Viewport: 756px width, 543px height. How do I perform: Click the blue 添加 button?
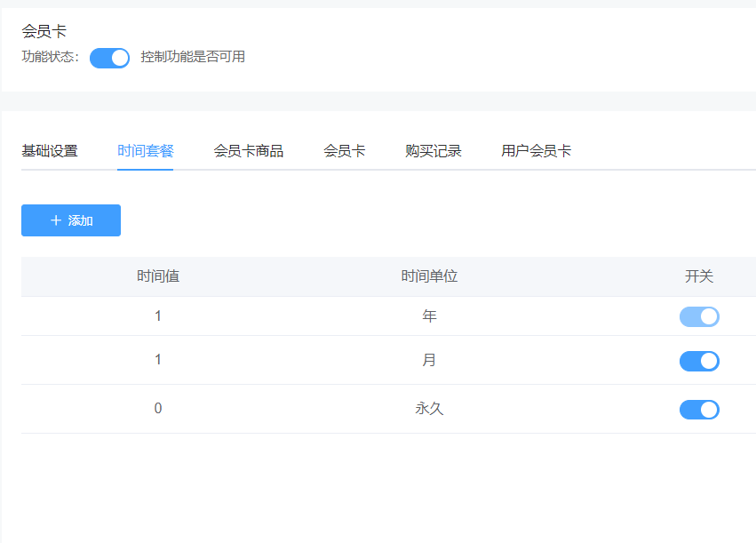coord(71,220)
